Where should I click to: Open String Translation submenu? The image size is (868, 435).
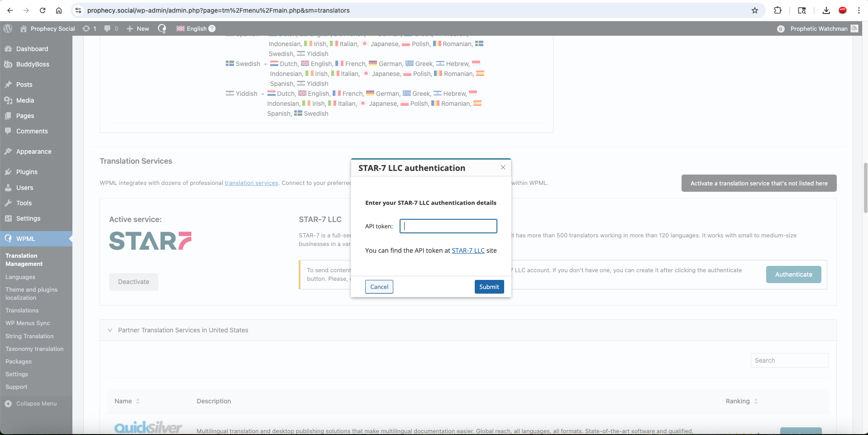pyautogui.click(x=29, y=336)
